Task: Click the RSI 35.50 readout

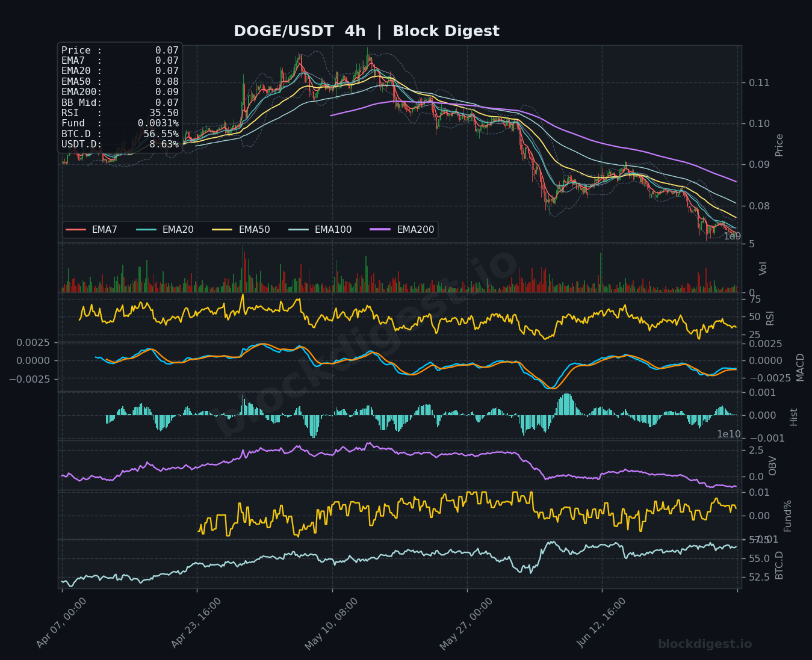Action: (x=120, y=113)
